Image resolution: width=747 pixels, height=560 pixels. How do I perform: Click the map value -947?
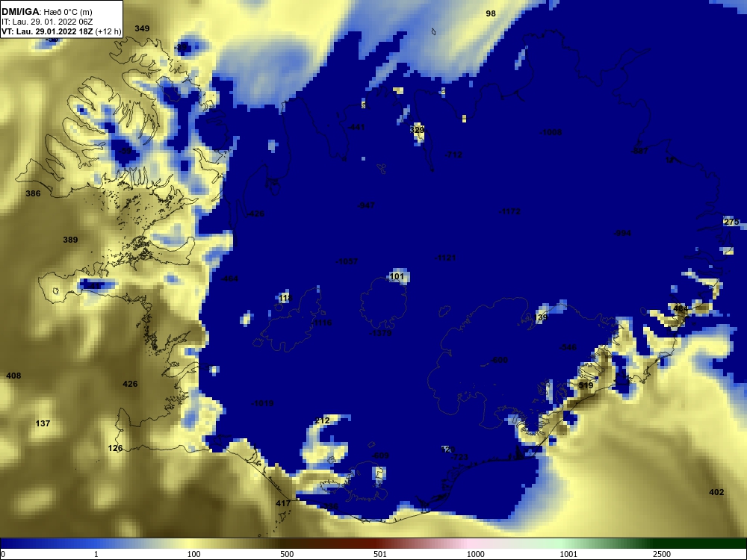click(x=366, y=205)
